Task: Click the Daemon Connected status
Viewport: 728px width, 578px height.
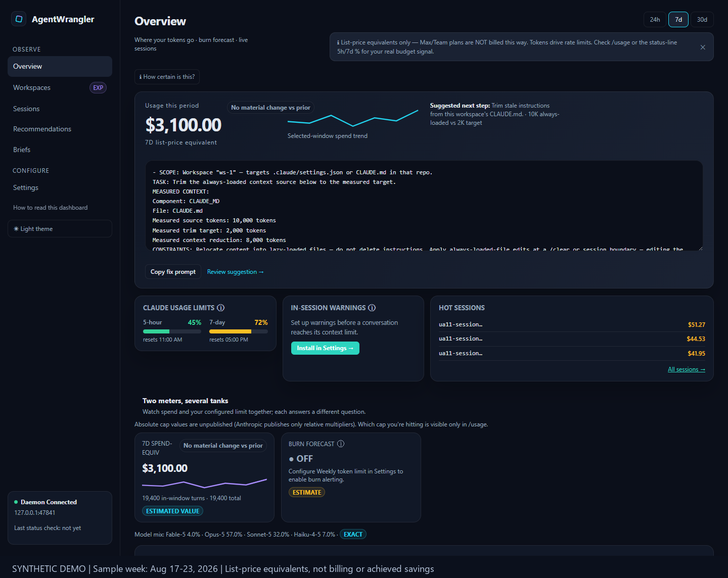Action: (45, 502)
